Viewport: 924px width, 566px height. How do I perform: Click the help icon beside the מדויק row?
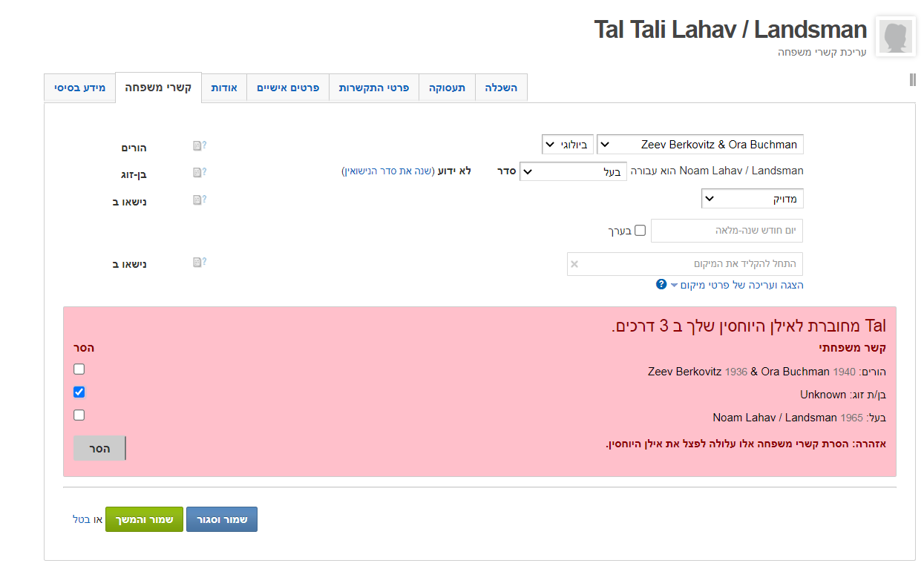199,200
